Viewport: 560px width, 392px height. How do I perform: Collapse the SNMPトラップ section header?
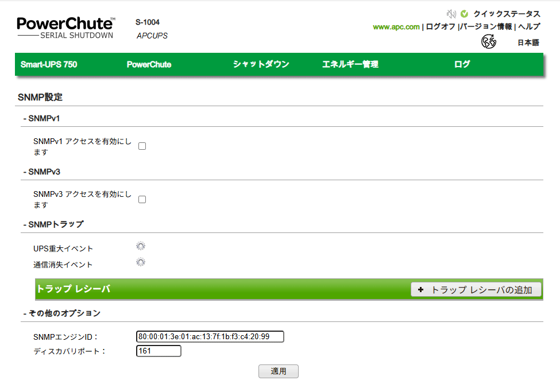53,224
